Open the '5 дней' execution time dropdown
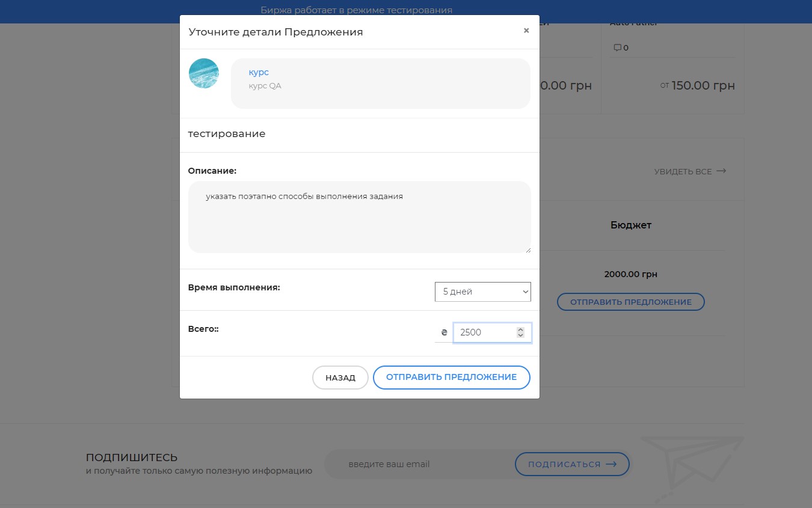This screenshot has height=508, width=812. tap(481, 292)
